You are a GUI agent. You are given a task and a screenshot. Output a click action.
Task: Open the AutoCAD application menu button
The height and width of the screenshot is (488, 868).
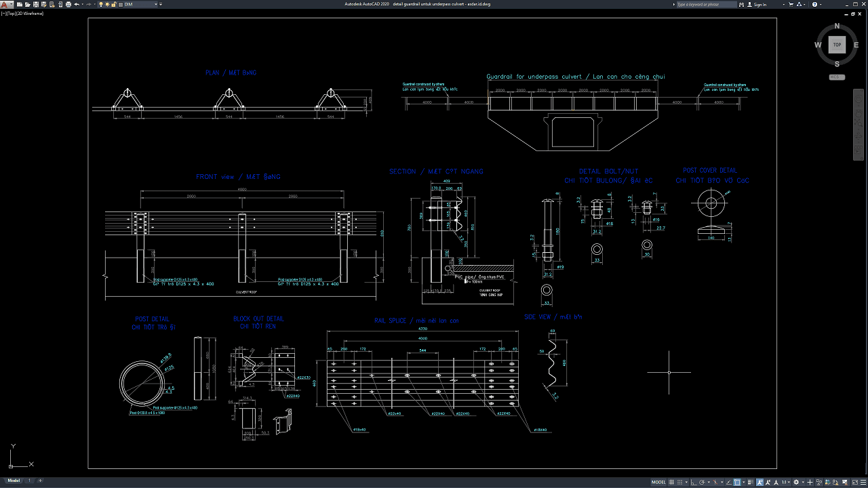(6, 4)
